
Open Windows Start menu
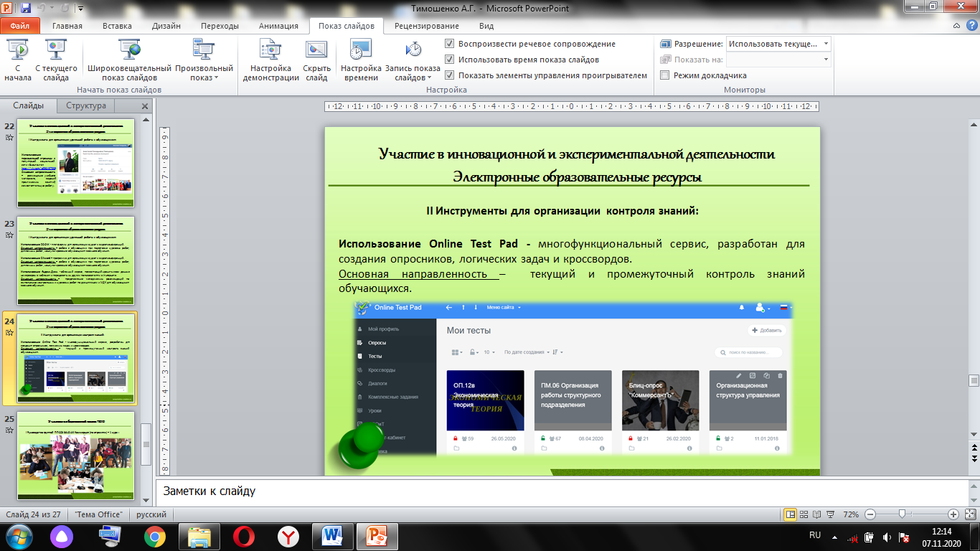pos(18,536)
